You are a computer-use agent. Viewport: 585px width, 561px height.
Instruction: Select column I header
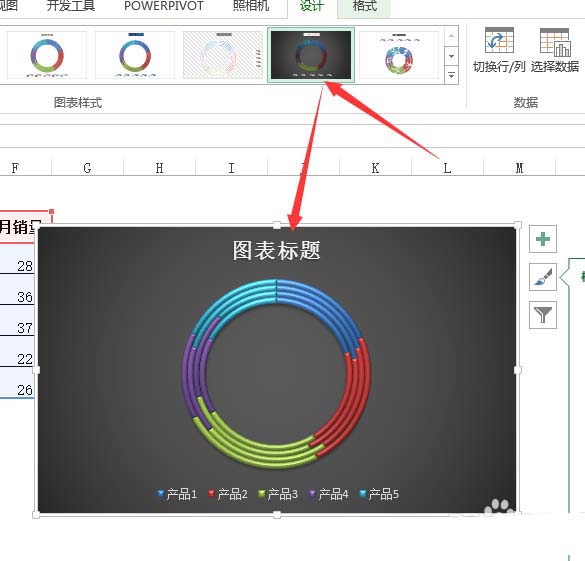231,168
